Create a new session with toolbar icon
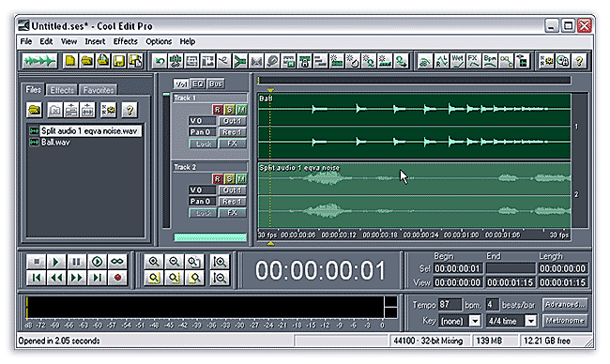The image size is (610, 364). click(x=70, y=61)
